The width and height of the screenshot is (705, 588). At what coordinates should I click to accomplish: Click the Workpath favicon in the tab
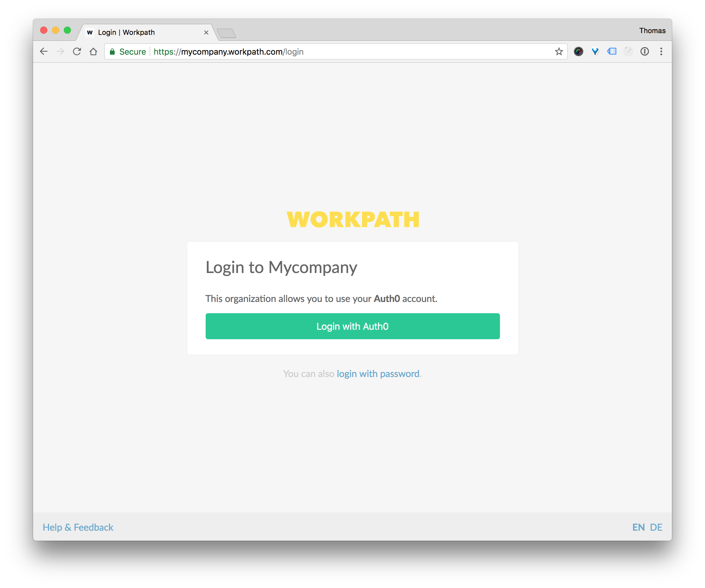(x=90, y=33)
